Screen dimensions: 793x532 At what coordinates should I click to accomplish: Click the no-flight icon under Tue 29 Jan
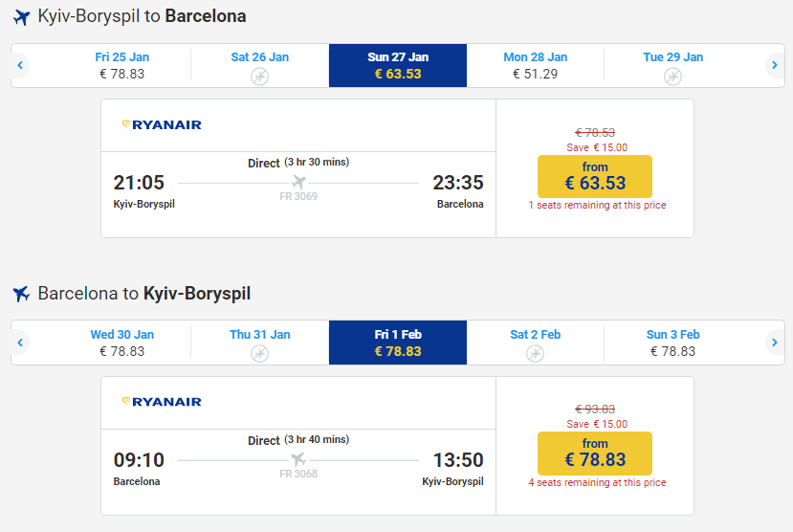pos(672,76)
